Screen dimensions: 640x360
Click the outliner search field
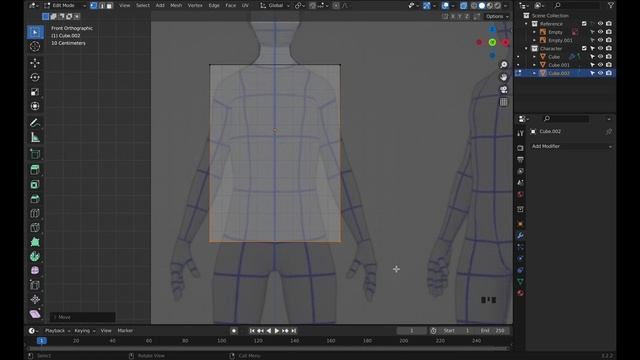pos(577,5)
